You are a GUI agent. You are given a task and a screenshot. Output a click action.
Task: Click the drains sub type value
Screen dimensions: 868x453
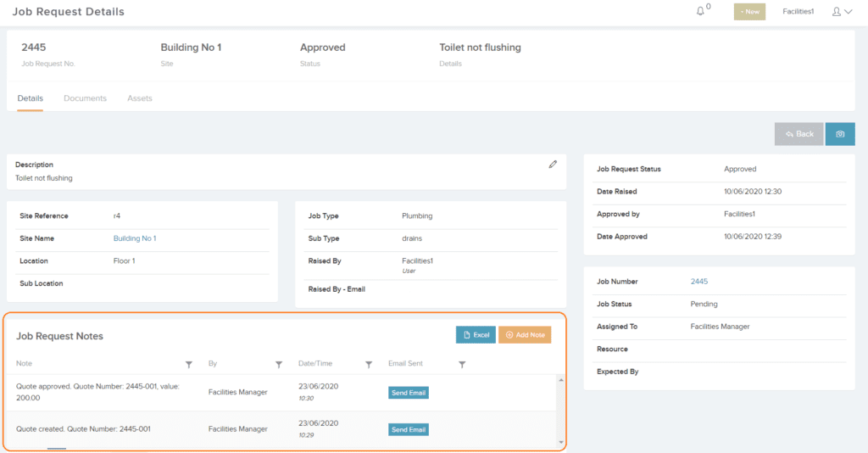412,238
